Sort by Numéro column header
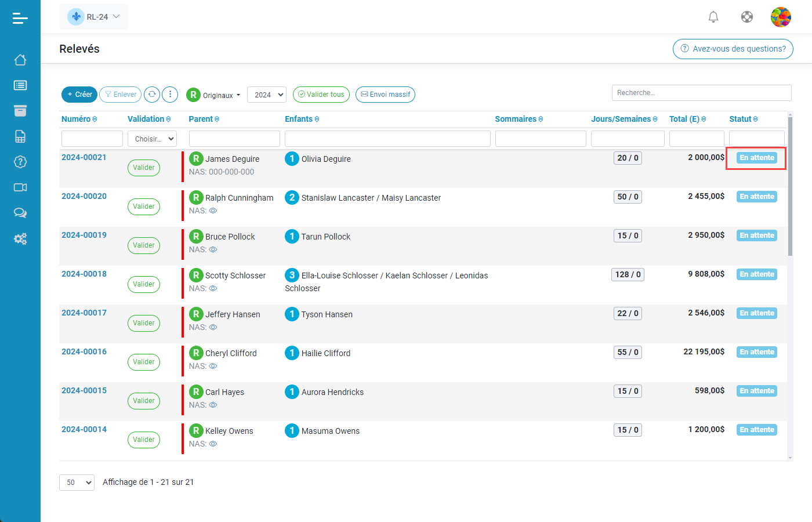 pyautogui.click(x=79, y=119)
